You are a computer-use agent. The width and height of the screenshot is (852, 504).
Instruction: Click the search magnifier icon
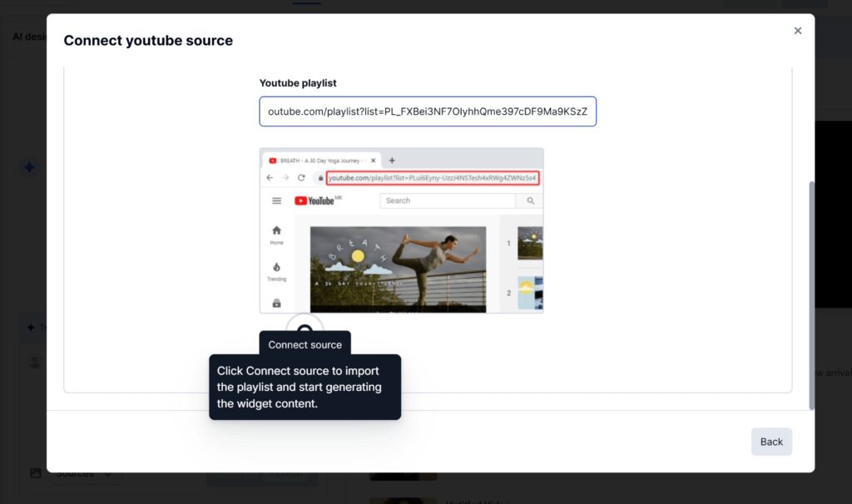tap(531, 200)
